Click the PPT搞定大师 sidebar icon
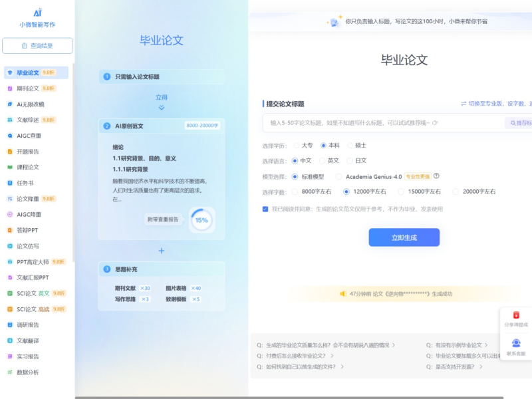Image resolution: width=532 pixels, height=399 pixels. point(10,261)
